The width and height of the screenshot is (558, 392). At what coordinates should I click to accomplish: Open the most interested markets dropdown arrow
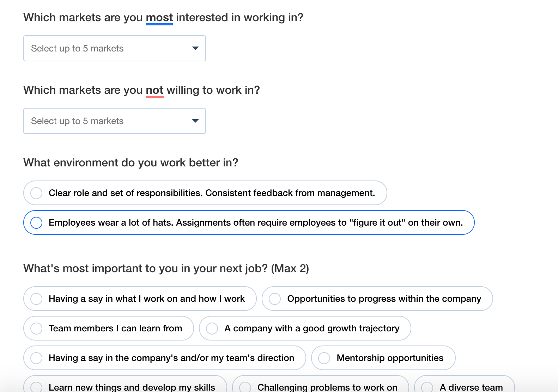(195, 48)
